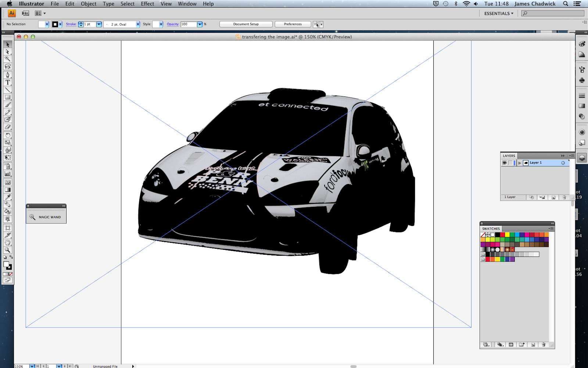Select the Direct Selection tool

[7, 52]
